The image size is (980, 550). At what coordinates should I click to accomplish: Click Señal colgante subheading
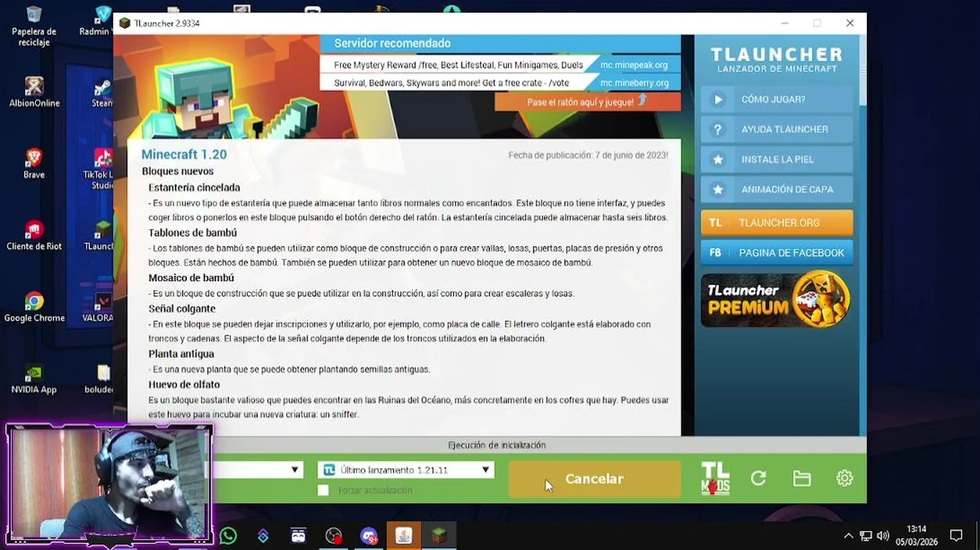click(182, 309)
